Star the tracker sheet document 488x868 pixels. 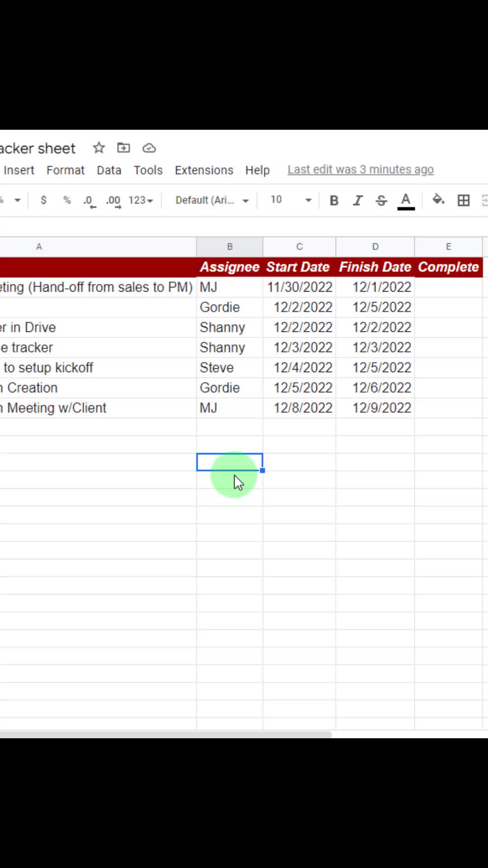tap(99, 148)
